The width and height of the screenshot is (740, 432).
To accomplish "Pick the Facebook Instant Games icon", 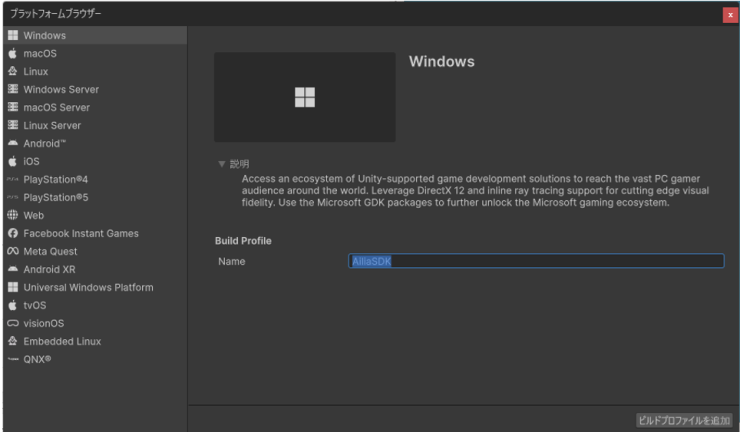I will (x=12, y=234).
